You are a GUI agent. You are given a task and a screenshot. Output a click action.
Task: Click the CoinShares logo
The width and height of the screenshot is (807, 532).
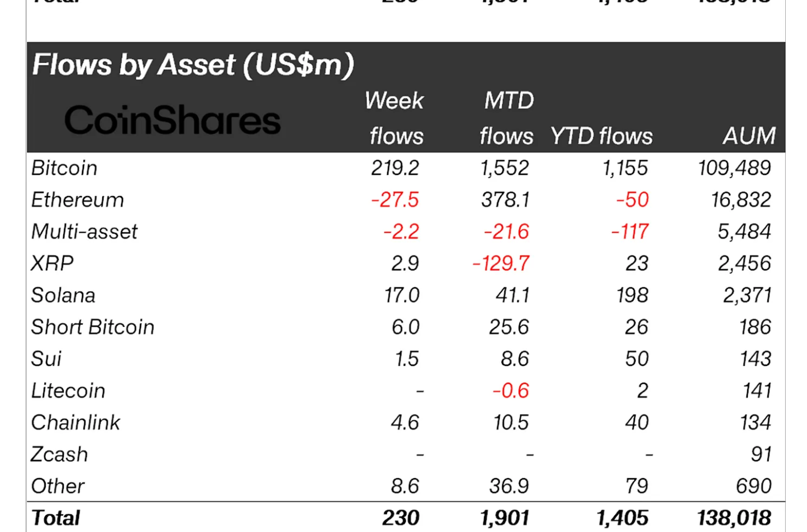coord(172,120)
